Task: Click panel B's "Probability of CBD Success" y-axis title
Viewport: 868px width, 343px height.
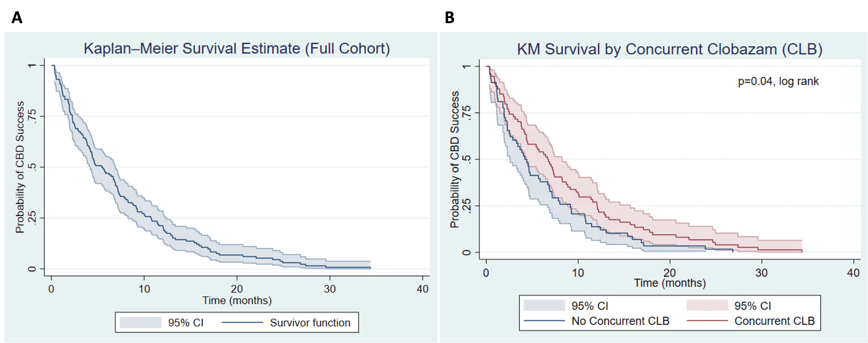Action: pyautogui.click(x=455, y=159)
